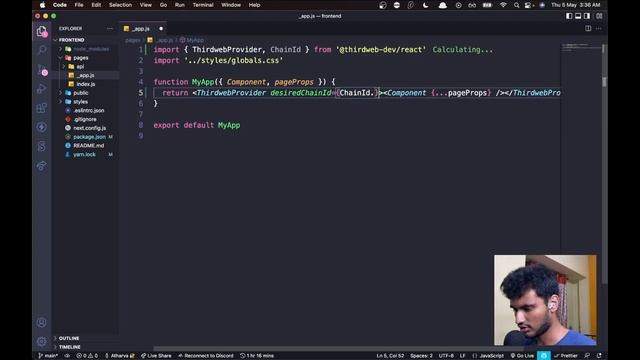Image resolution: width=640 pixels, height=360 pixels.
Task: Open feedback icon in status bar
Action: point(587,356)
